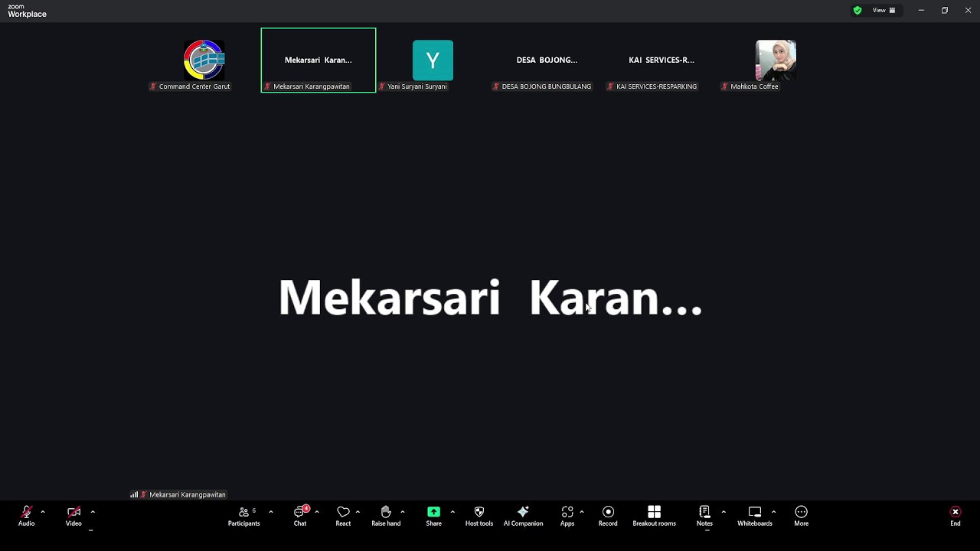
Task: Start screen sharing with the Share button
Action: [x=433, y=517]
